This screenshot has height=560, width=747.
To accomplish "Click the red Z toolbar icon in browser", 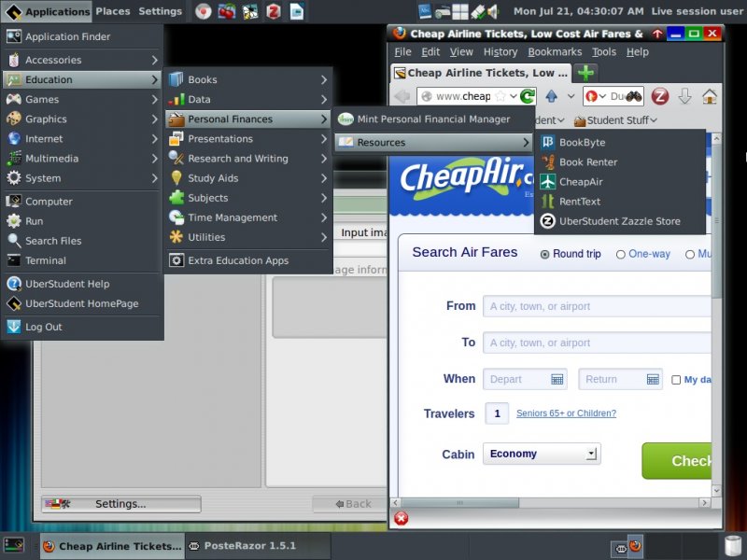I will [x=660, y=96].
